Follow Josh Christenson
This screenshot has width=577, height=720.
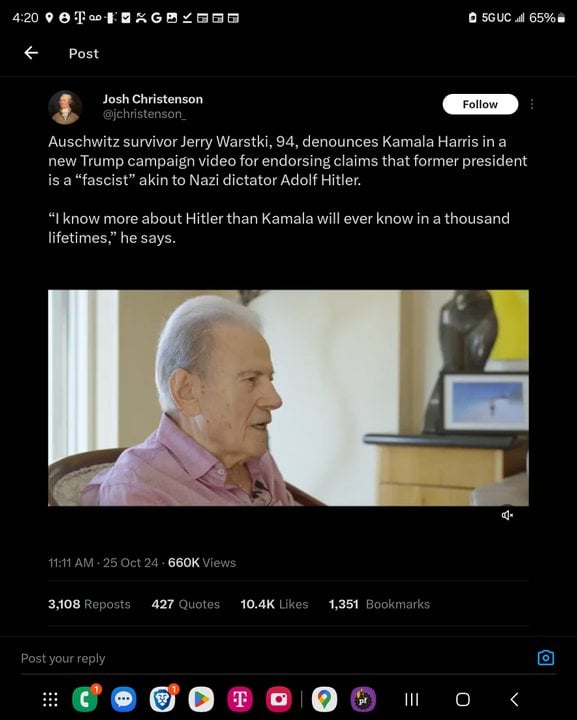[x=480, y=104]
